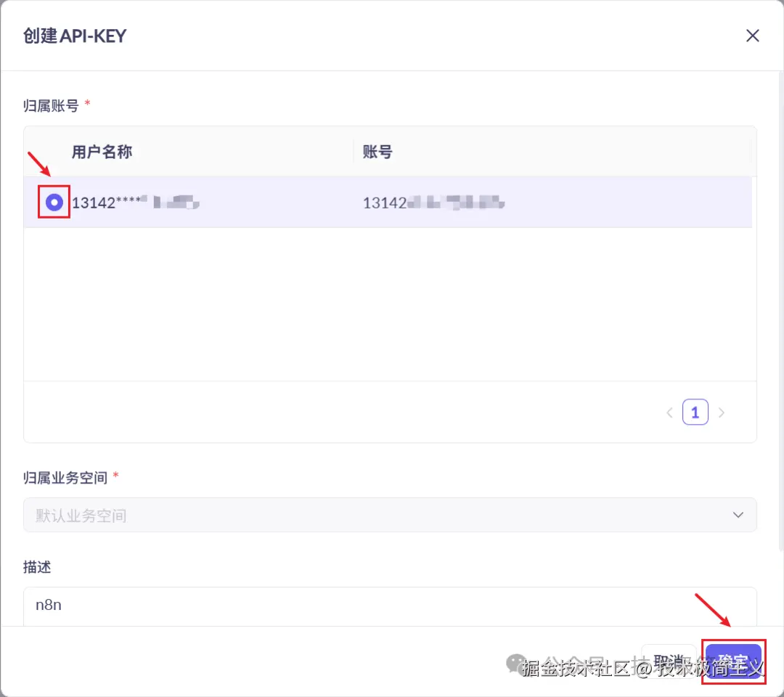Click the dialog's vertical scrollbar

click(x=781, y=310)
